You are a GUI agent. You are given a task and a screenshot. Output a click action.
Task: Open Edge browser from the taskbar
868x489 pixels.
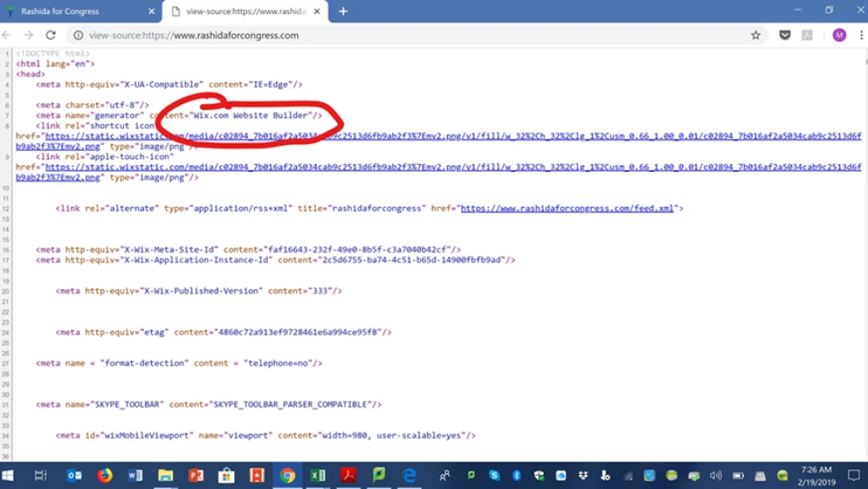[409, 475]
